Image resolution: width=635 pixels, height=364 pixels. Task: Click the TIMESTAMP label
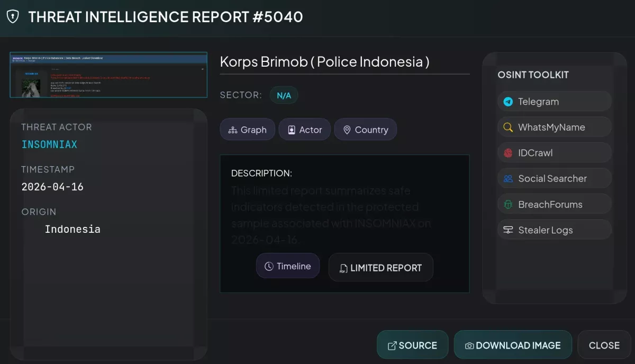pos(48,169)
